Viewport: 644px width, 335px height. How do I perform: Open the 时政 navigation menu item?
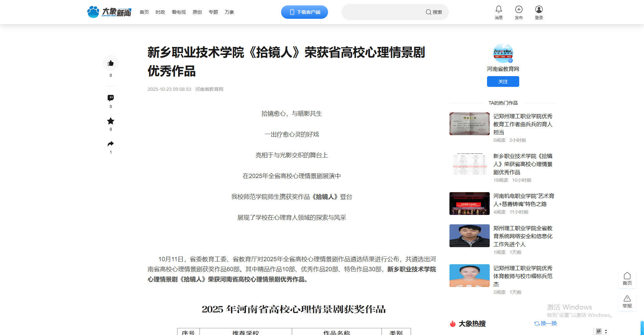tap(160, 12)
